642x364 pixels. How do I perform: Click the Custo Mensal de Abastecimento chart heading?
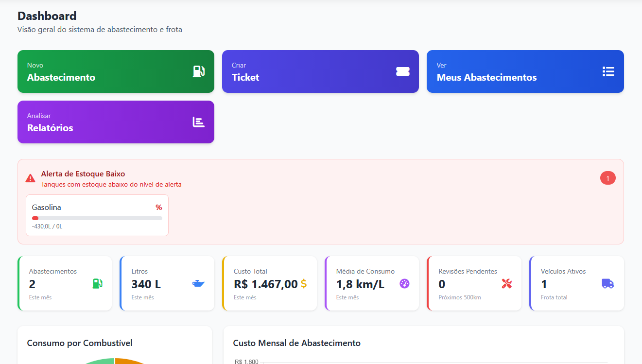point(296,343)
